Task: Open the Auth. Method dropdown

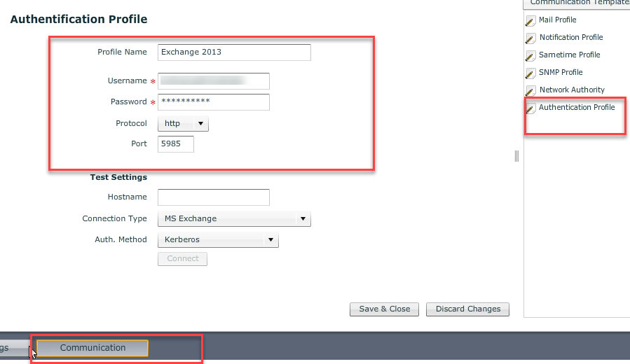Action: coord(218,240)
